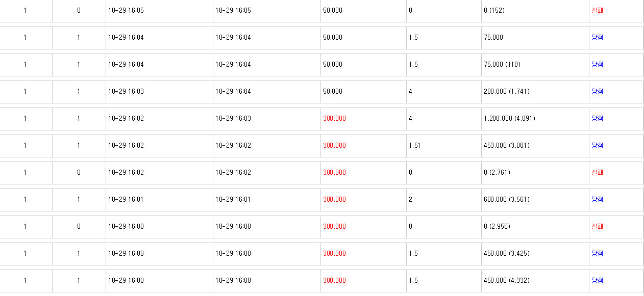Open 당첨 status in the 453,000 row
Viewport: 644px width, 296px height.
pyautogui.click(x=597, y=146)
